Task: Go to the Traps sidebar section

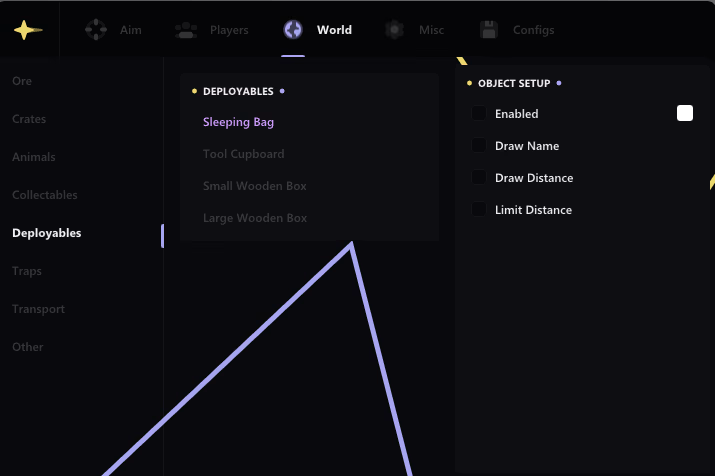Action: point(27,271)
